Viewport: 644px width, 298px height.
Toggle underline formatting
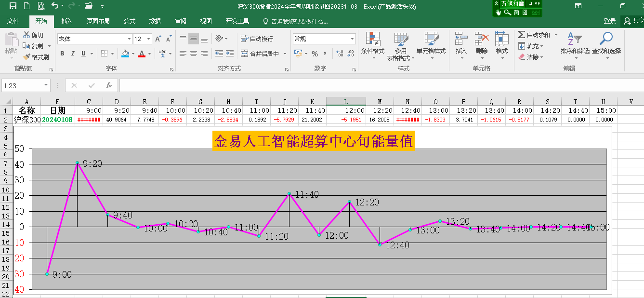[84, 54]
